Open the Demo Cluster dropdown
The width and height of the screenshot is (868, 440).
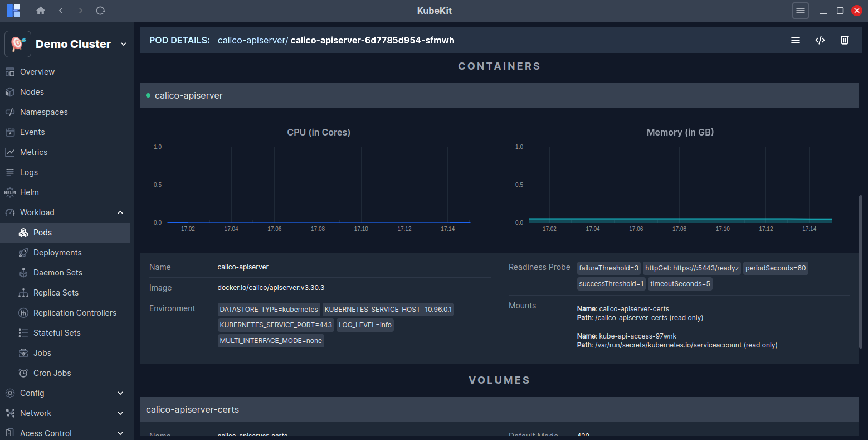coord(123,44)
